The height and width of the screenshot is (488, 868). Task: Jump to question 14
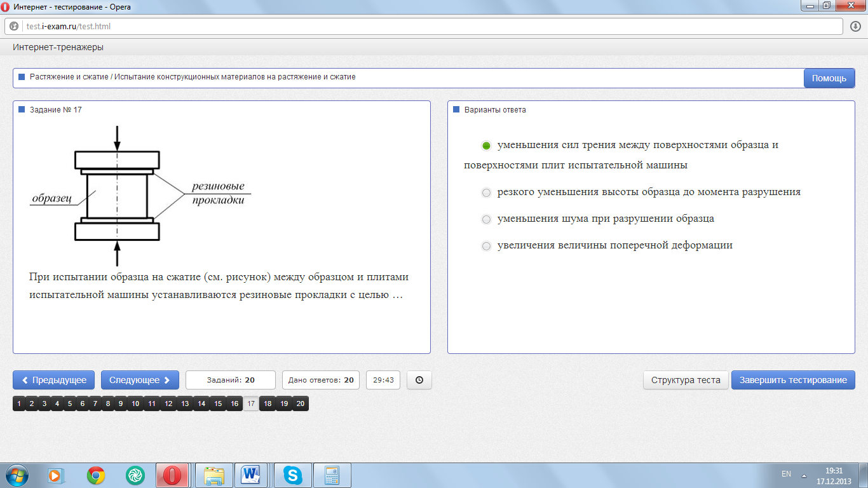click(201, 403)
